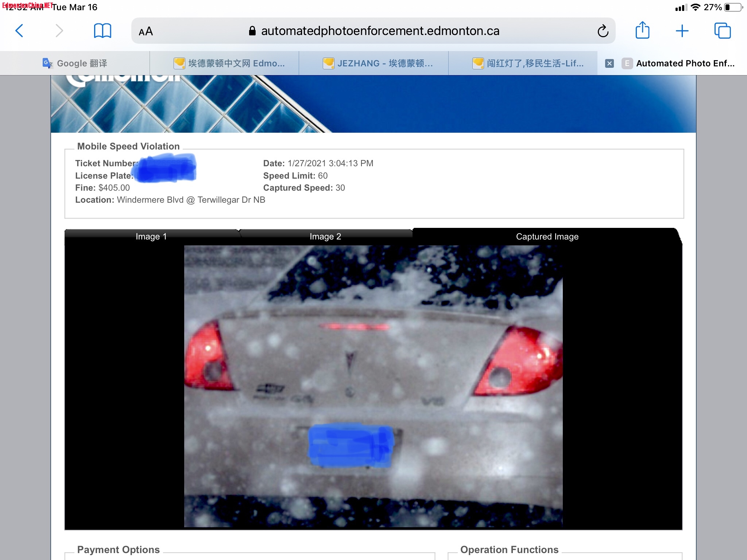Switch to Google 翻译 tab
The image size is (747, 560).
[x=75, y=63]
